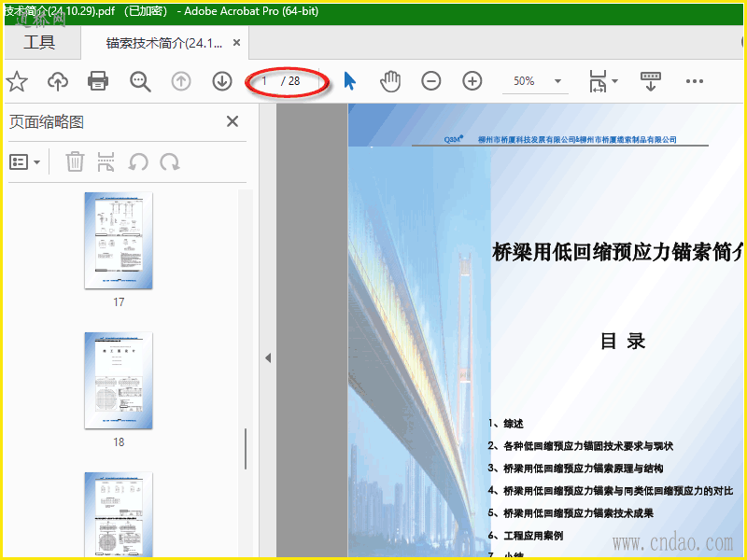Switch to the 工具 tab

[x=39, y=42]
